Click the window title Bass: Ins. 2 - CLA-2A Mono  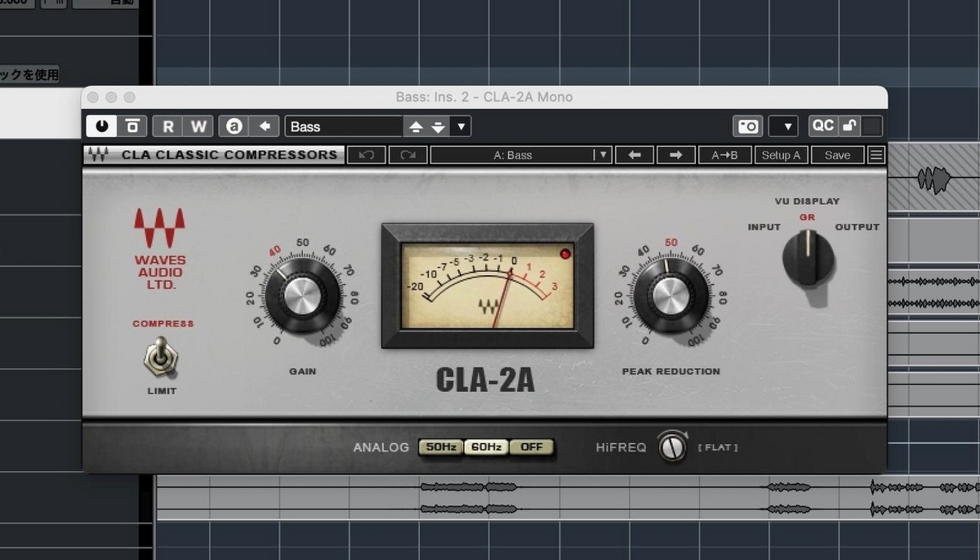[x=484, y=97]
